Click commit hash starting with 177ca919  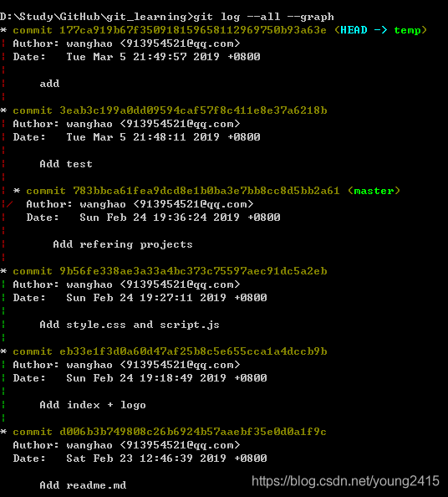(193, 30)
